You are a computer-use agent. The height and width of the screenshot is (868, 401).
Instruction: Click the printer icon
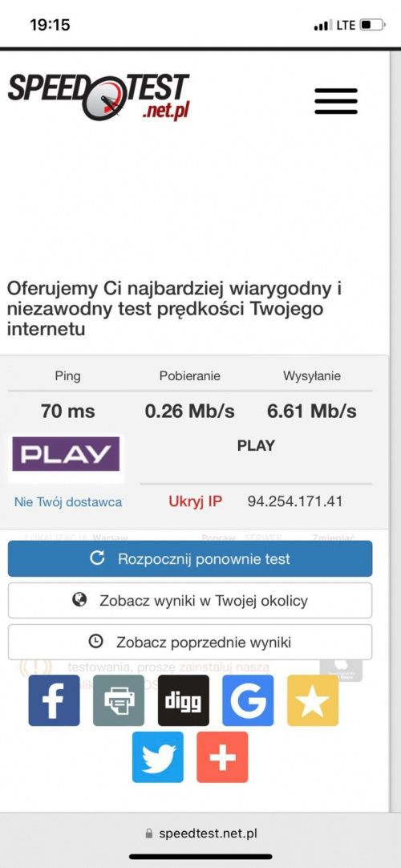coord(119,700)
